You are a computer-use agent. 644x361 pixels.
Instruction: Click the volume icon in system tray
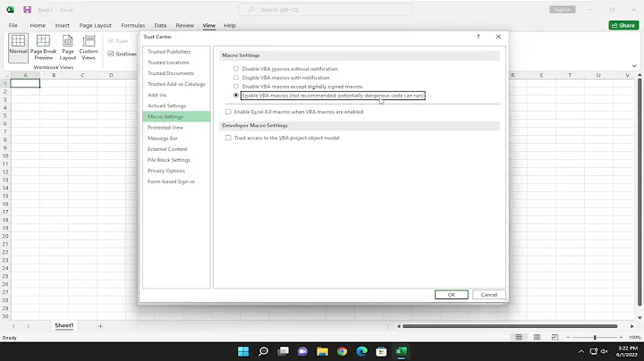pos(605,351)
